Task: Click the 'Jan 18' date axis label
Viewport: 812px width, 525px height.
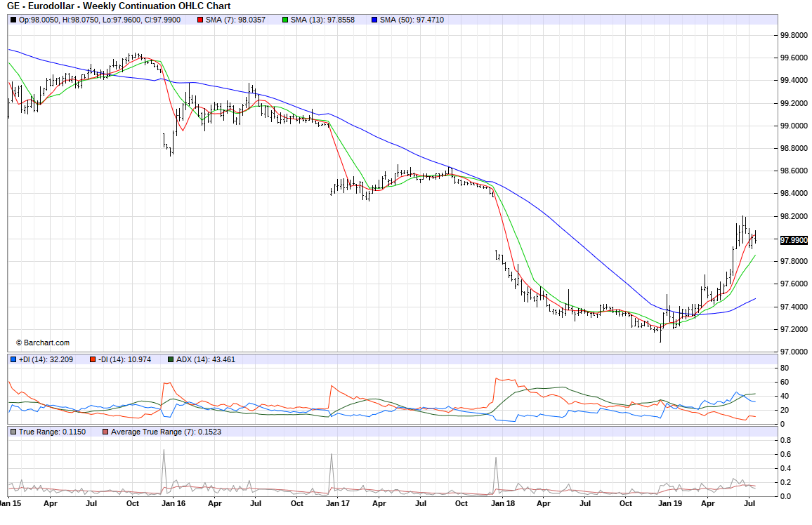Action: click(503, 503)
